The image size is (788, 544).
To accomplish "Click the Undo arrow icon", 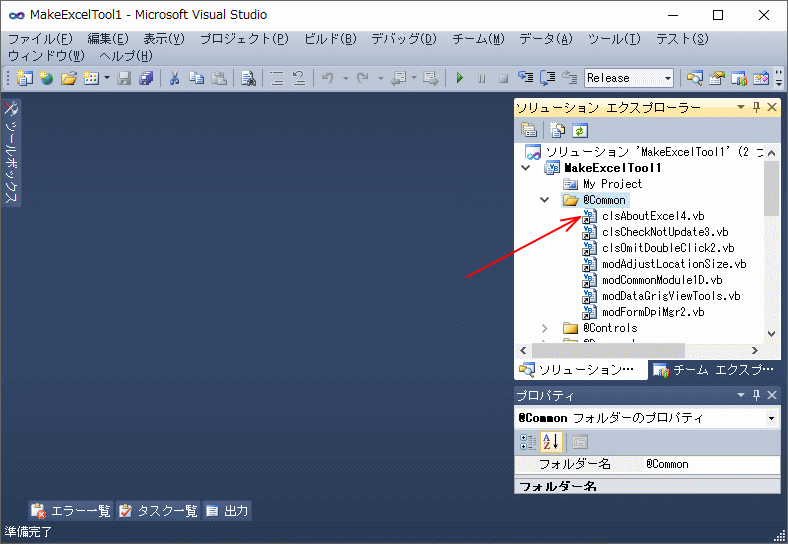I will tap(328, 78).
